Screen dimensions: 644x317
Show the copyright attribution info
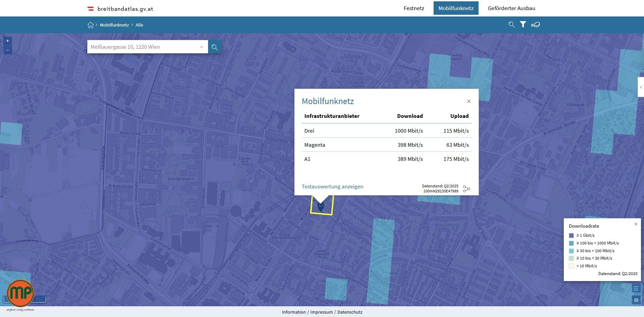[x=636, y=300]
